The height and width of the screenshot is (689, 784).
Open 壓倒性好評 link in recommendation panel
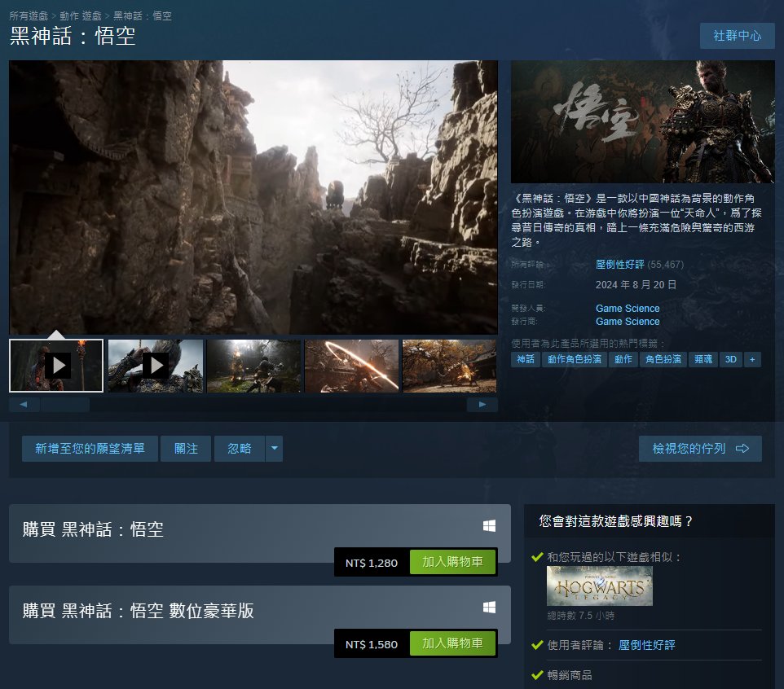point(646,645)
